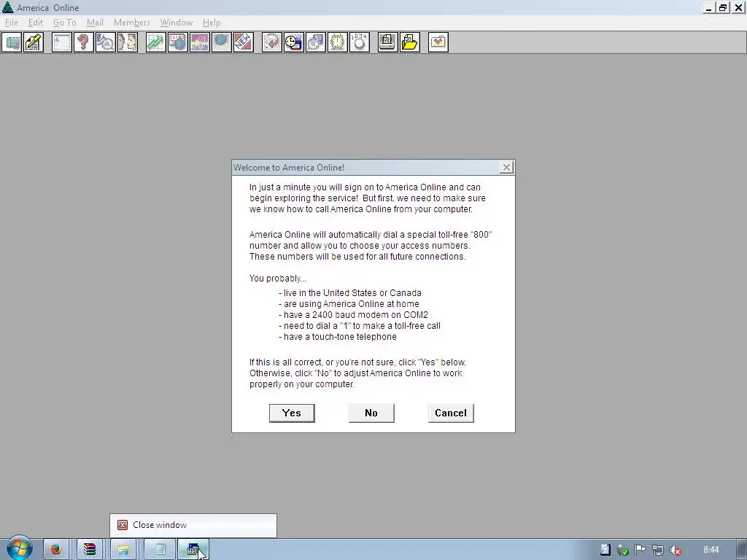Launch Firefox from the taskbar

tap(56, 550)
